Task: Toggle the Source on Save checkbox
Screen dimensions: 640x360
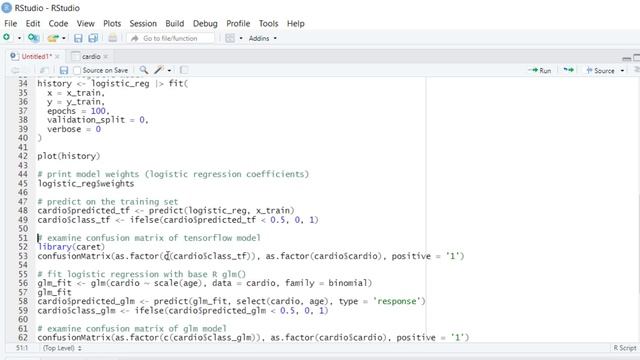Action: tap(77, 70)
